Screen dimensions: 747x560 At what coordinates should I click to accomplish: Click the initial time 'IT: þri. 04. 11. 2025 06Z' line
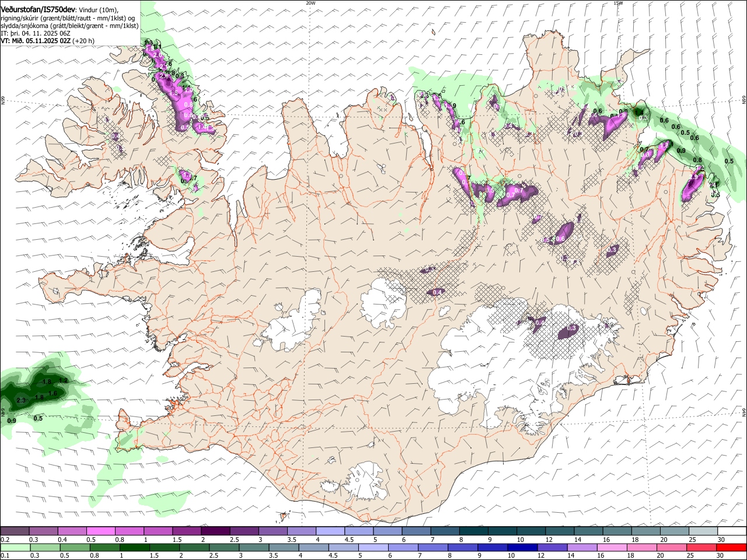[36, 33]
